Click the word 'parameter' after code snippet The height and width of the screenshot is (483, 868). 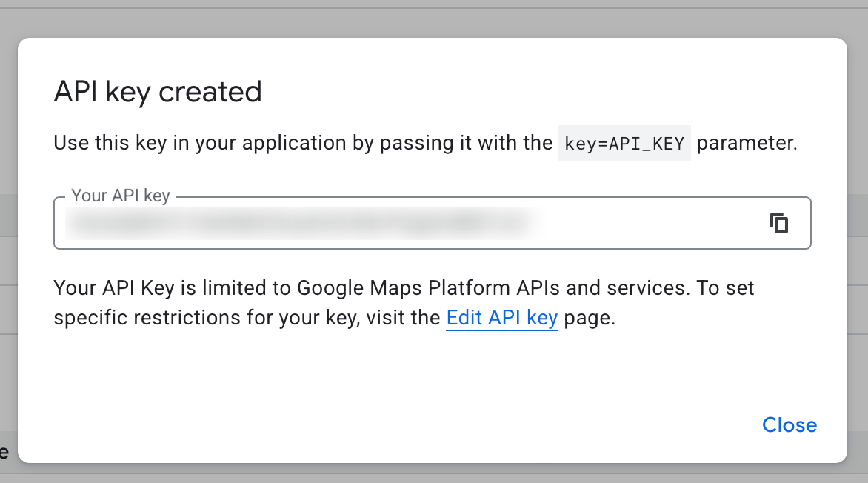click(746, 143)
